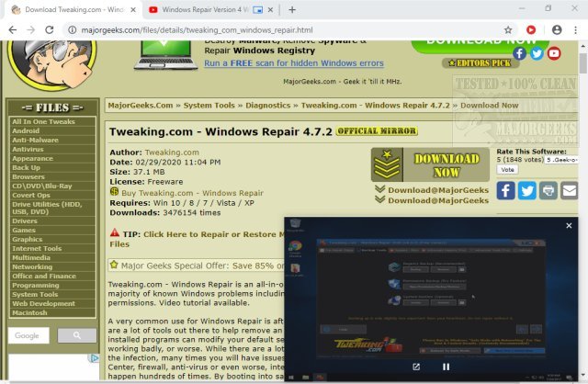Open MajorGeeks Facebook page in header
This screenshot has width=588, height=384.
[x=519, y=53]
